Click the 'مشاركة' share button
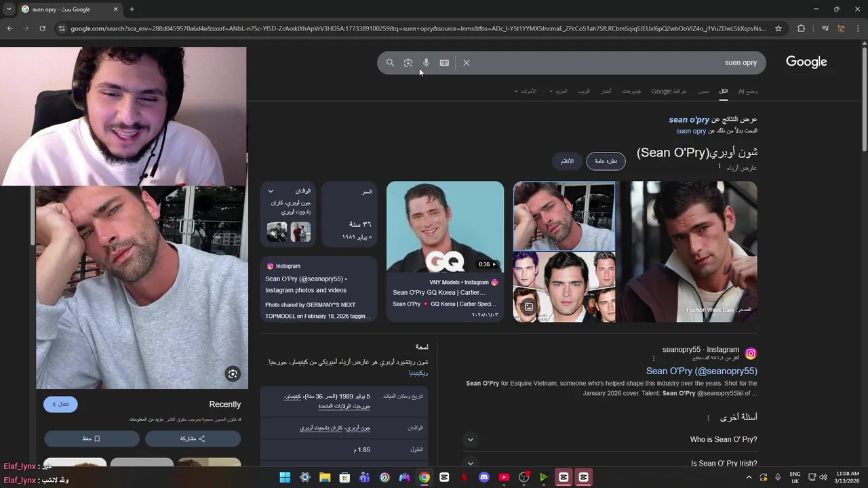Viewport: 868px width, 488px height. [193, 439]
